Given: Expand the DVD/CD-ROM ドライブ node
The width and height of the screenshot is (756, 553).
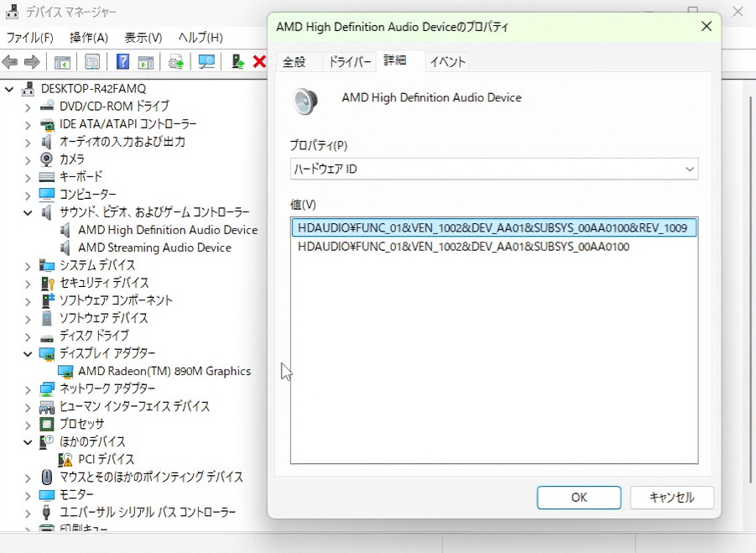Looking at the screenshot, I should click(28, 107).
